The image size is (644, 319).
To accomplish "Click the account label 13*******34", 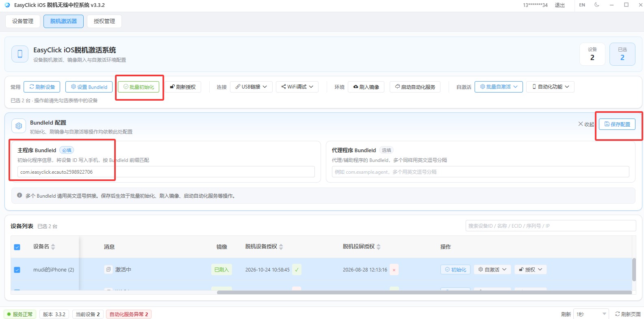I will (x=535, y=5).
